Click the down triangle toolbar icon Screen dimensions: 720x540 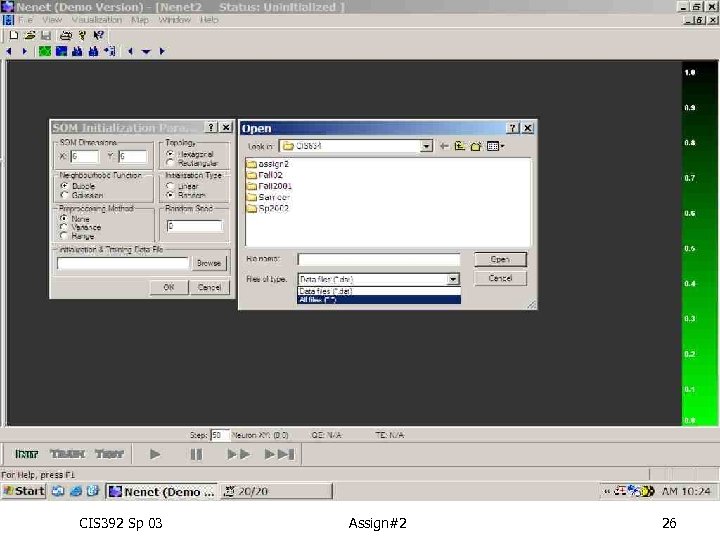[146, 52]
